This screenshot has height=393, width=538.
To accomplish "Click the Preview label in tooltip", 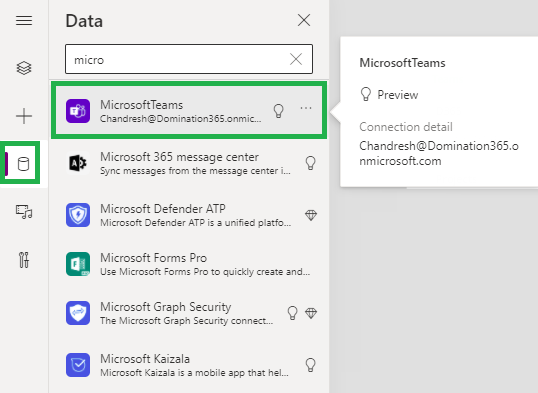I will point(397,95).
